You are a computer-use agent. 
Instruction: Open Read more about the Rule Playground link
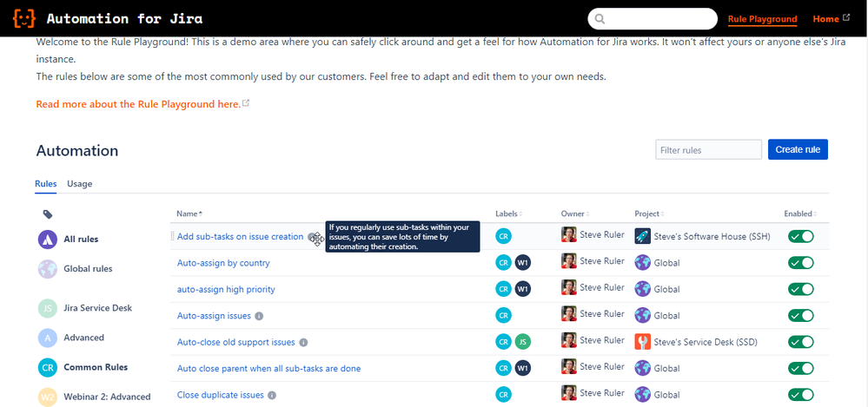(x=138, y=104)
